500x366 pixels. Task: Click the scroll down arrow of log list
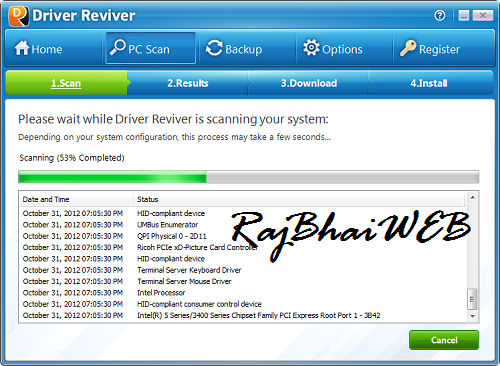point(472,316)
